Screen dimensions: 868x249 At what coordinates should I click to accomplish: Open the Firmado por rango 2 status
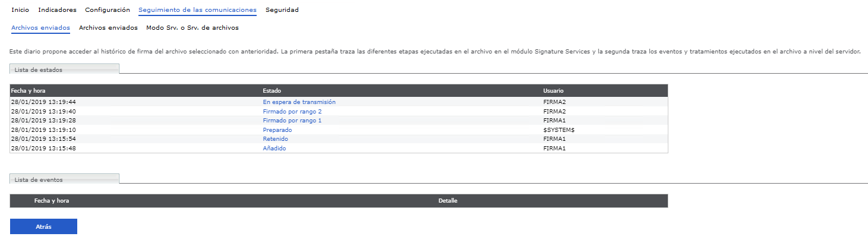pyautogui.click(x=292, y=111)
